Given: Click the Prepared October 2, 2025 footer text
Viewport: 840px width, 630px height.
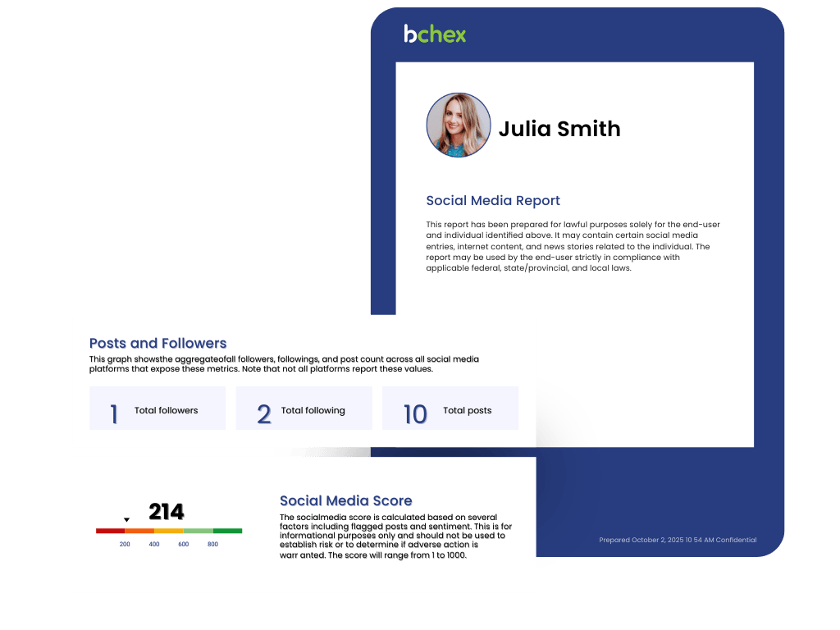Looking at the screenshot, I should click(678, 540).
